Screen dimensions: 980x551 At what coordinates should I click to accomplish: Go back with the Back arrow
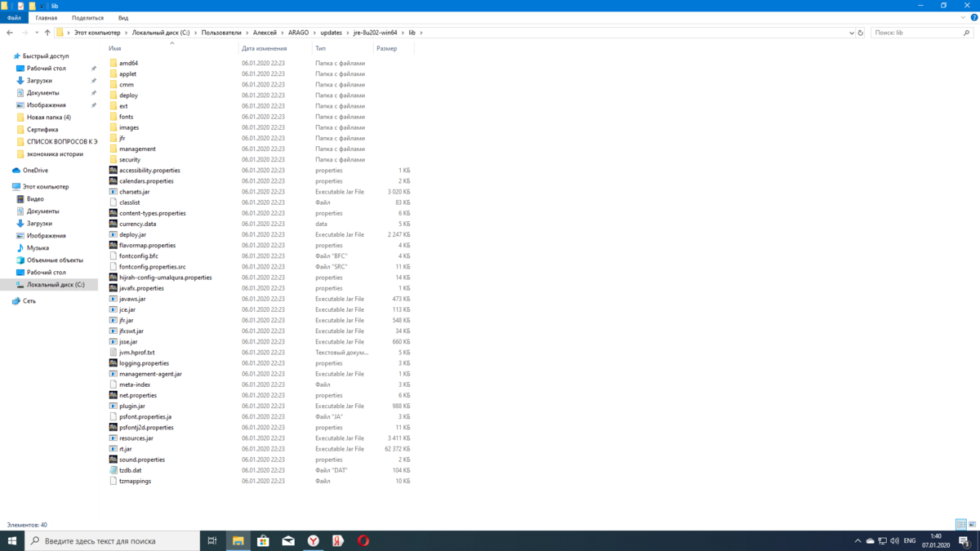click(10, 33)
